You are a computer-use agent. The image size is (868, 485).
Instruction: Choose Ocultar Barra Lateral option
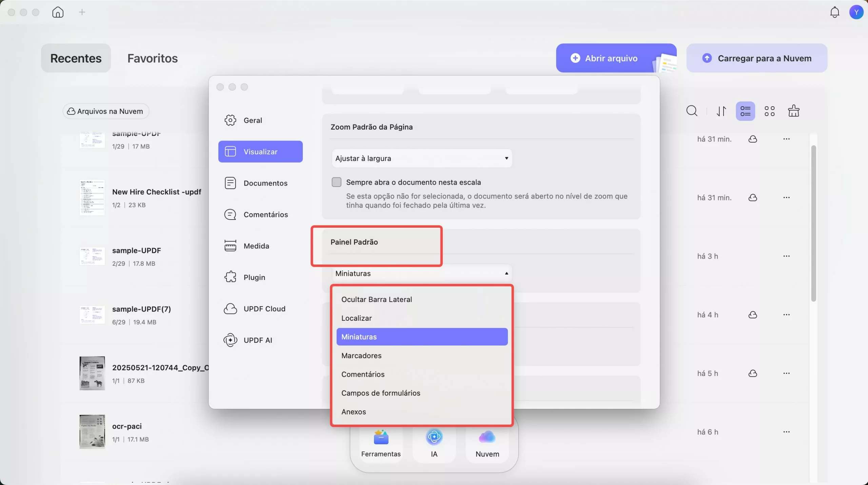point(422,299)
